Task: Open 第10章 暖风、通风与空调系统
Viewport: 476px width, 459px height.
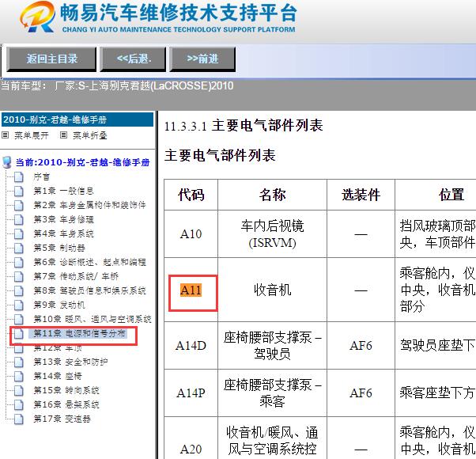Action: (93, 319)
